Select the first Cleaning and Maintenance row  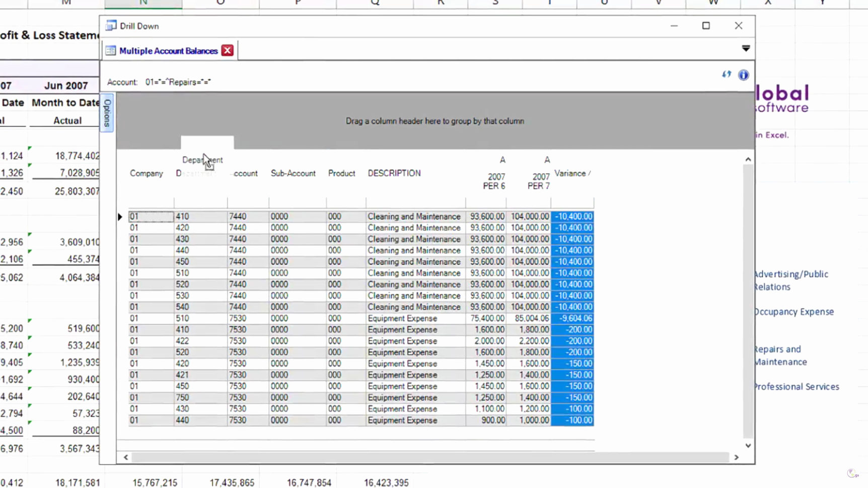tap(414, 216)
